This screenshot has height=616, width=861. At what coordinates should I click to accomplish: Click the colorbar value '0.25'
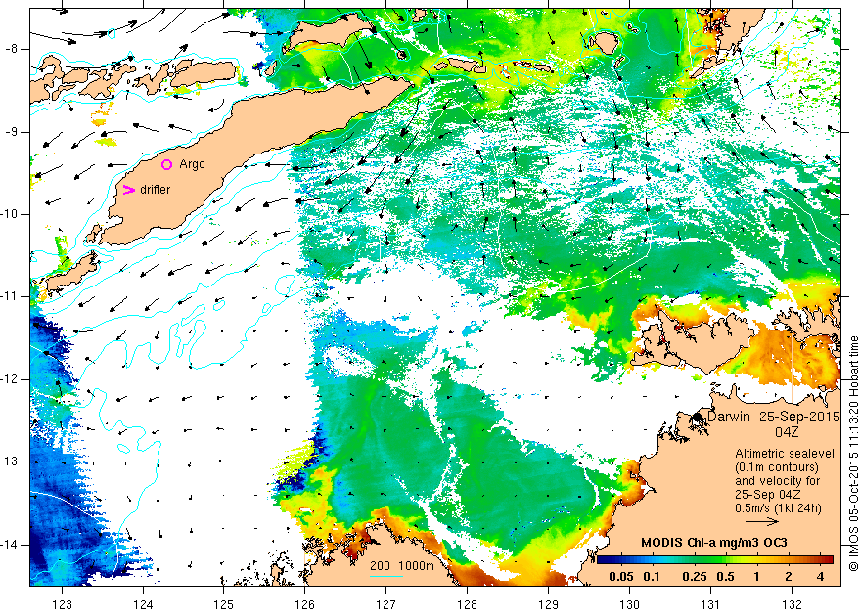coord(694,577)
